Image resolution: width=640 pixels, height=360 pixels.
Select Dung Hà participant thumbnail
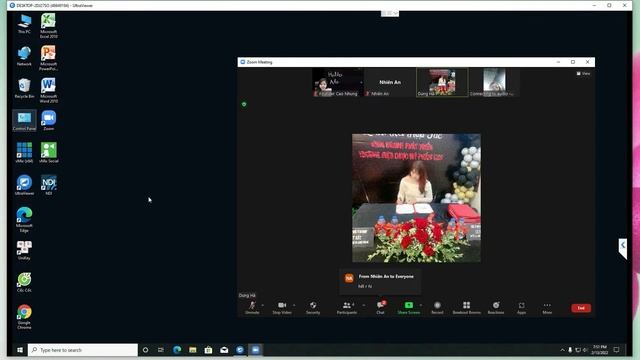[x=442, y=82]
